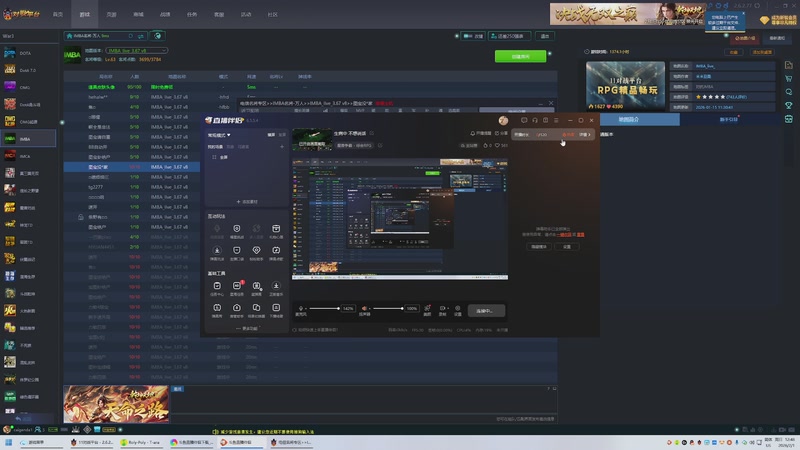The height and width of the screenshot is (450, 800).
Task: Select second orientation toggle right of mode dropdown
Action: [x=282, y=135]
